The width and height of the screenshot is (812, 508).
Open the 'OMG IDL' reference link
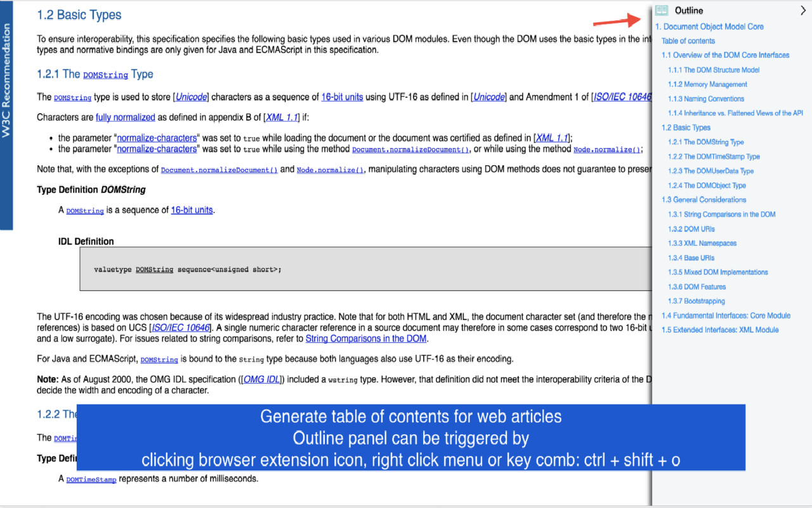pyautogui.click(x=262, y=380)
